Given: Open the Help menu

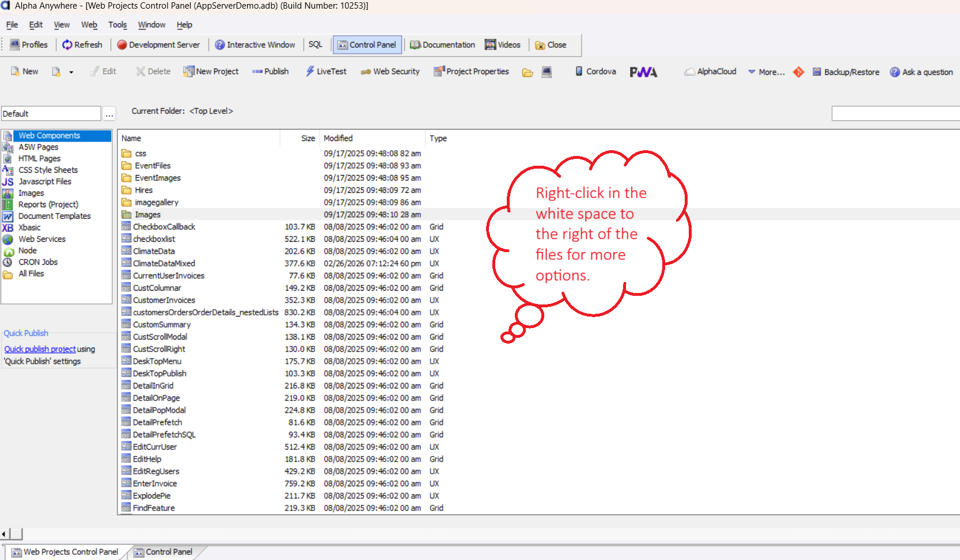Looking at the screenshot, I should tap(184, 25).
